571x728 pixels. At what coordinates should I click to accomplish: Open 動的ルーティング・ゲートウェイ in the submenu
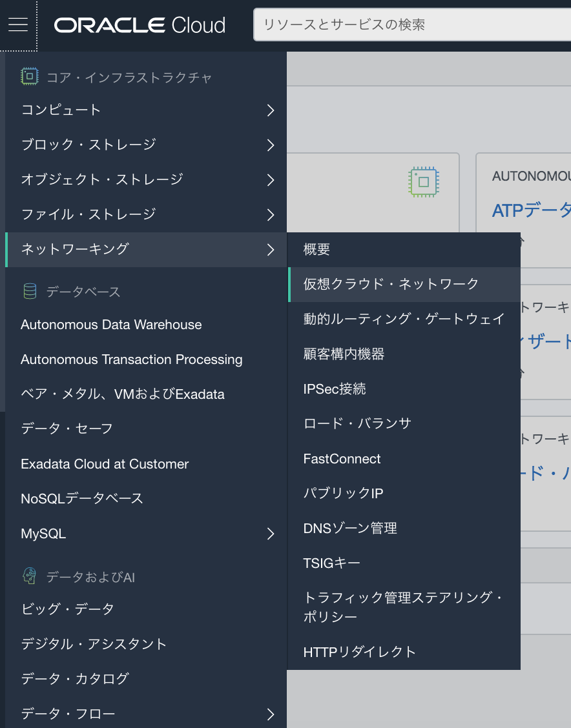[404, 319]
